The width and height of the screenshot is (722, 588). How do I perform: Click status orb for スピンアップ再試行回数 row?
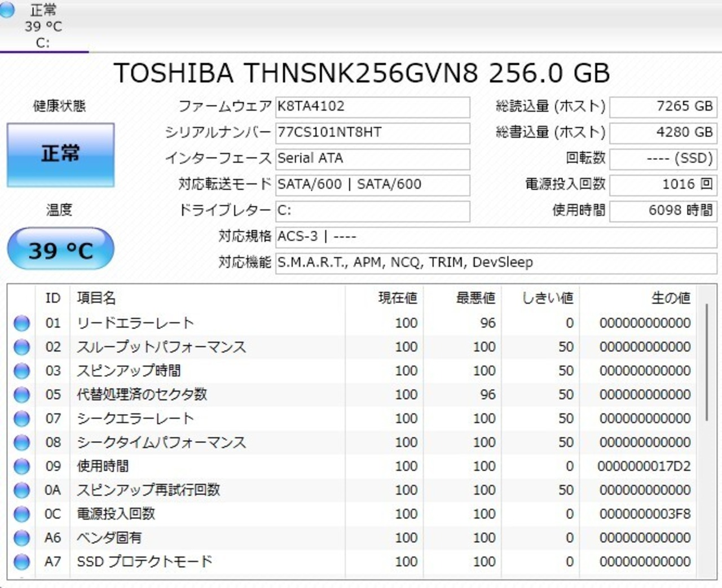[x=21, y=490]
